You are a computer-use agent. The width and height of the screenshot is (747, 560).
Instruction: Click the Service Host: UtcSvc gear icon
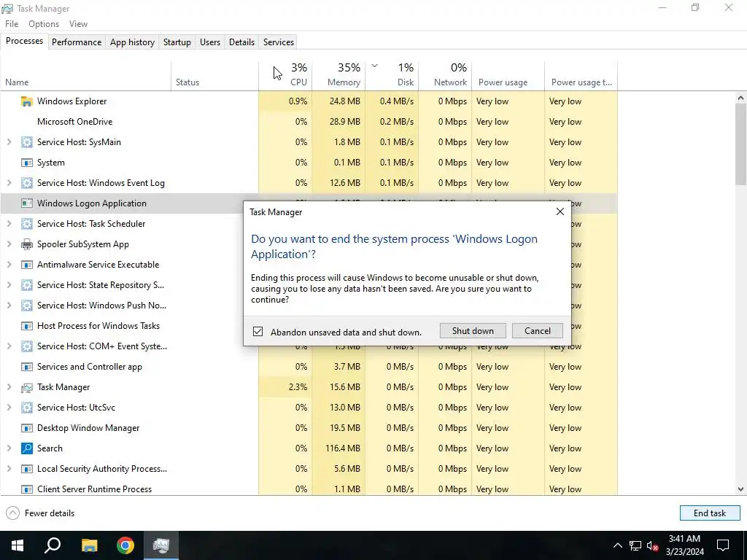click(x=27, y=408)
